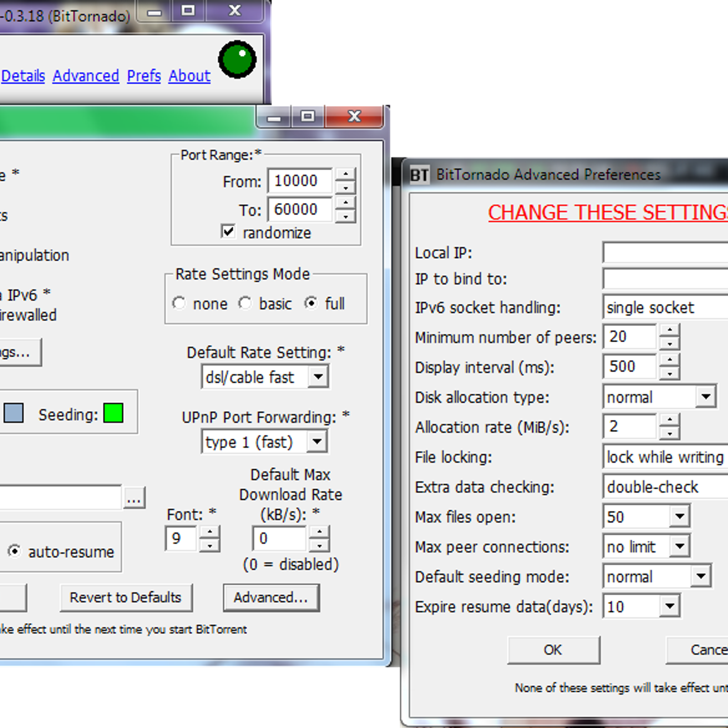Image resolution: width=728 pixels, height=728 pixels.
Task: Decrease the Display interval value
Action: point(669,373)
